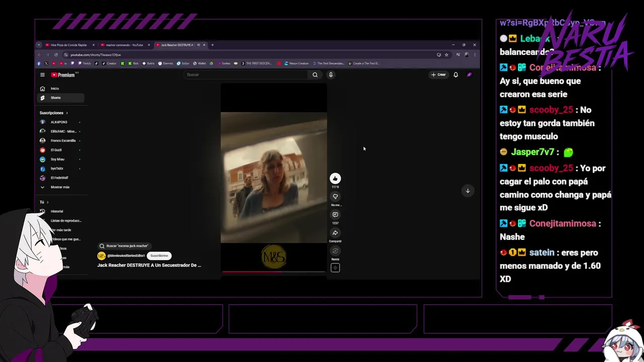Bookmark this page with the star icon
This screenshot has width=644, height=362.
[446, 55]
